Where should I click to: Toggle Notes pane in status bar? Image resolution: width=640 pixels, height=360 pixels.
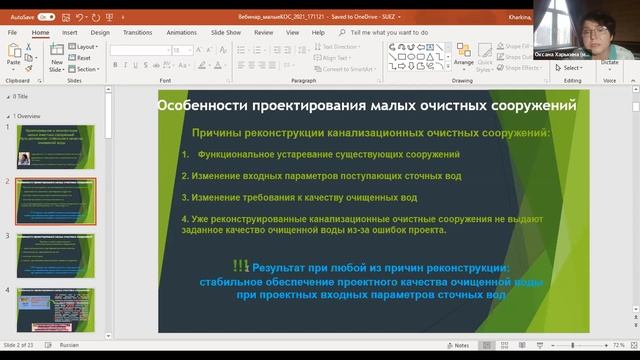point(458,345)
